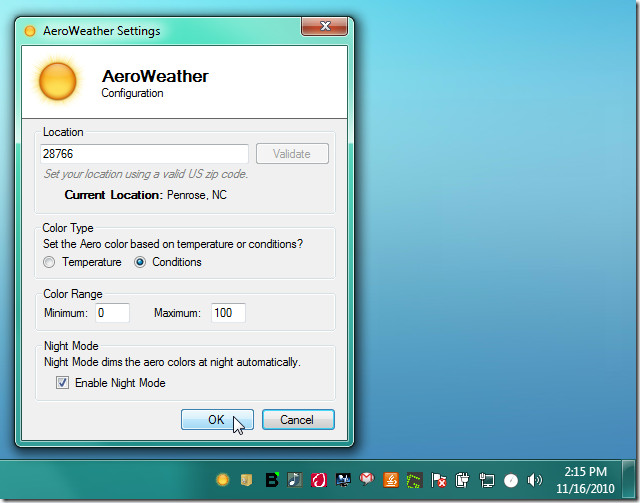
Task: Click the Validate button
Action: 292,154
